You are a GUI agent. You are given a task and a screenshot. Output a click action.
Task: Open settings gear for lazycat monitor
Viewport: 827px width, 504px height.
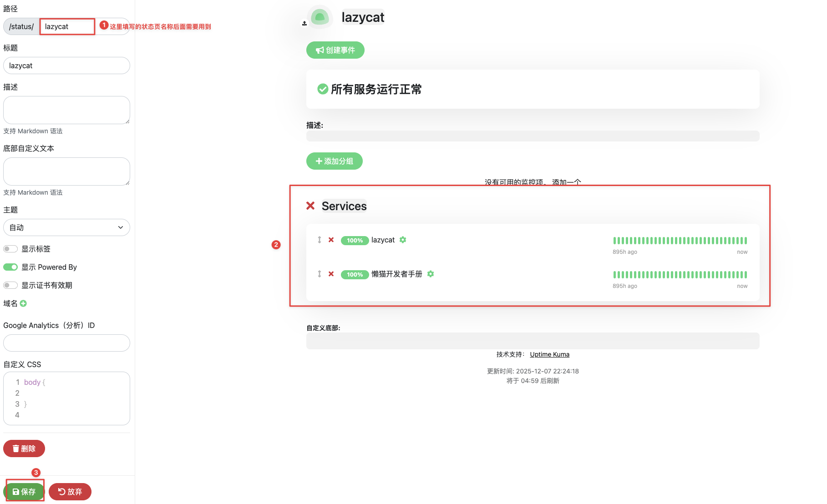(403, 240)
